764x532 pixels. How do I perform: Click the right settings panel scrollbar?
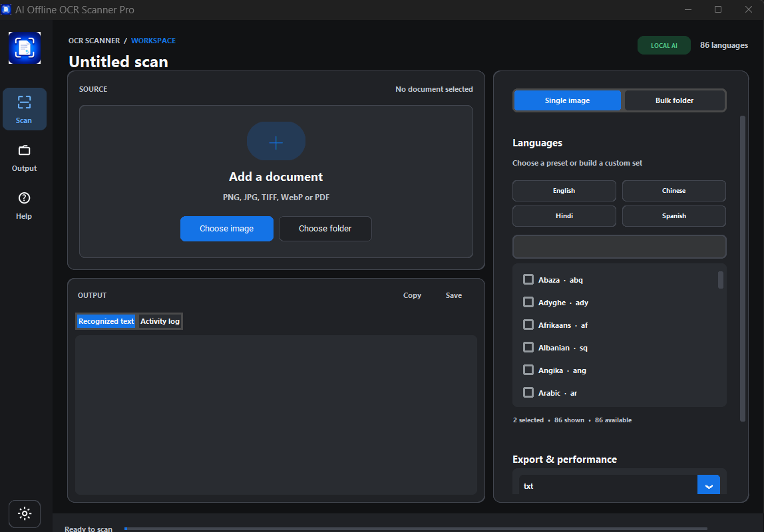coord(743,269)
